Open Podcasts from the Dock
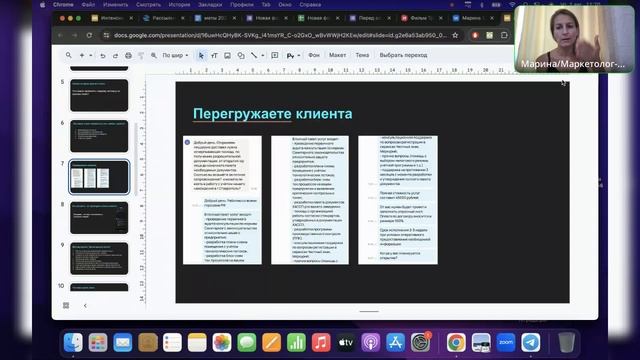The width and height of the screenshot is (640, 360). click(371, 342)
